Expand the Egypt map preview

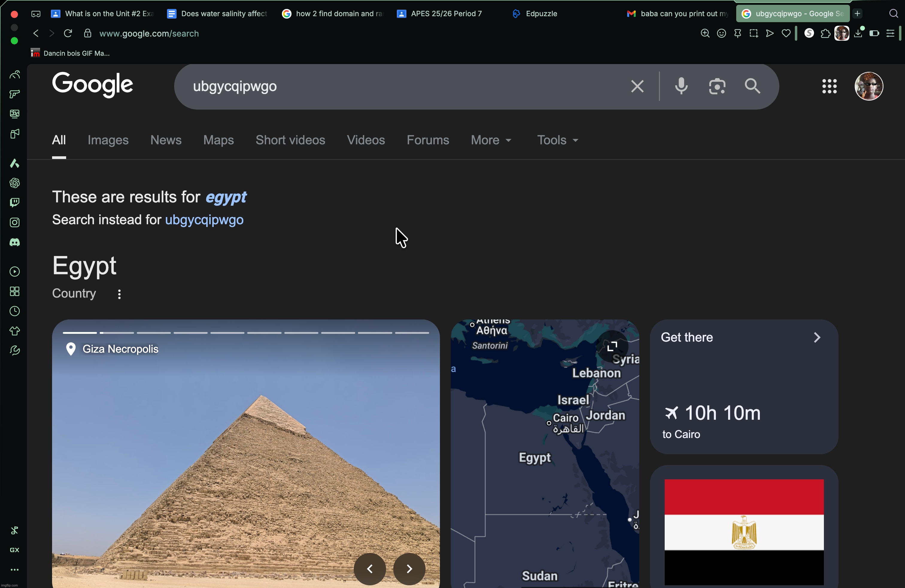pyautogui.click(x=612, y=346)
